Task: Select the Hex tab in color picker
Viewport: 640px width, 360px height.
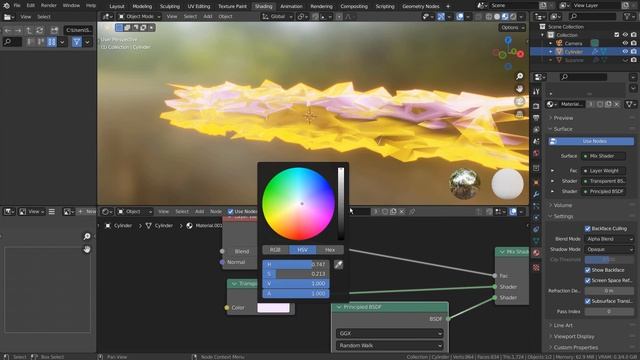Action: coord(330,250)
